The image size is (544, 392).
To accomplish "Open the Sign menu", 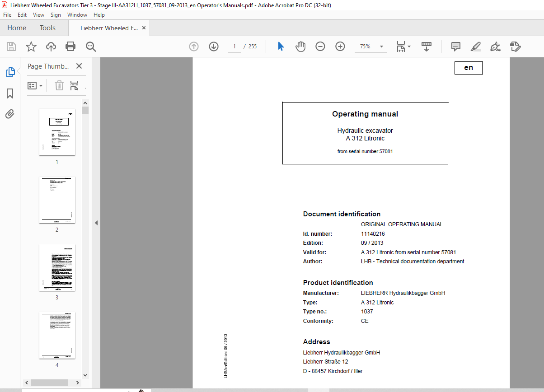I will [x=56, y=15].
